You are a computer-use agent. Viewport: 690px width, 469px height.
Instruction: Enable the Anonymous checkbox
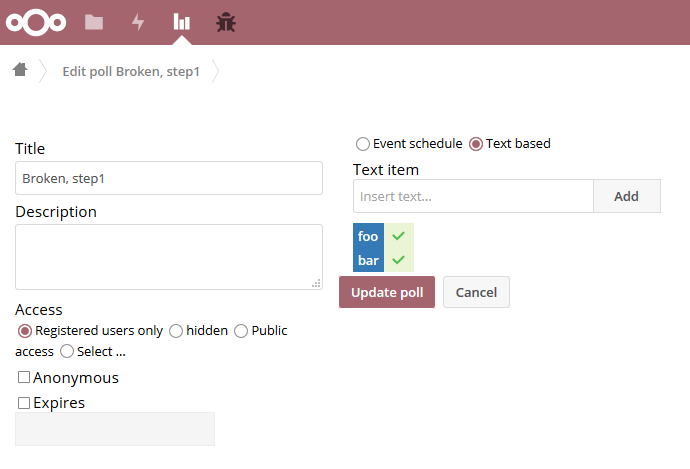coord(24,377)
